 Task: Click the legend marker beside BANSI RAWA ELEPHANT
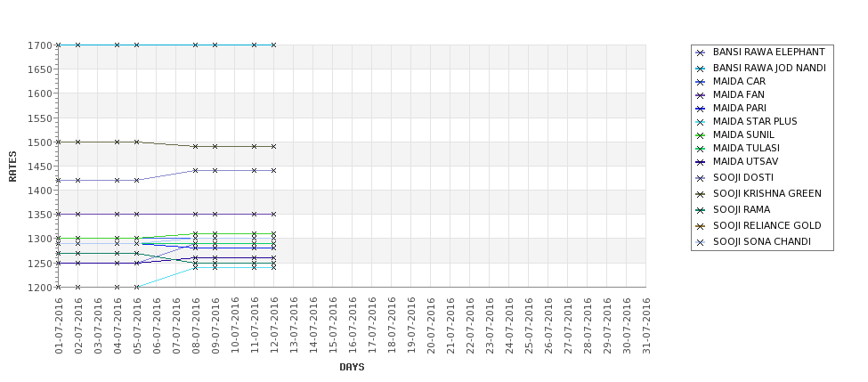[x=701, y=53]
